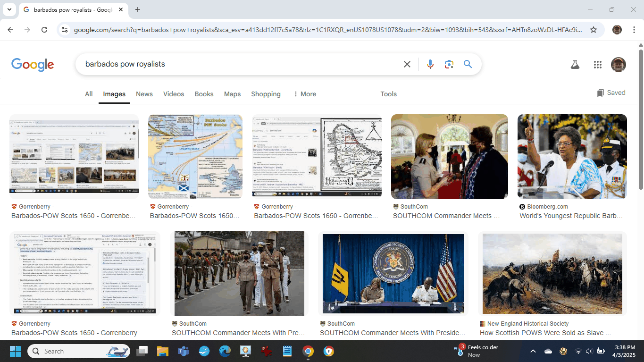Screen dimensions: 644x362
Task: Reload the current page
Action: pyautogui.click(x=44, y=30)
